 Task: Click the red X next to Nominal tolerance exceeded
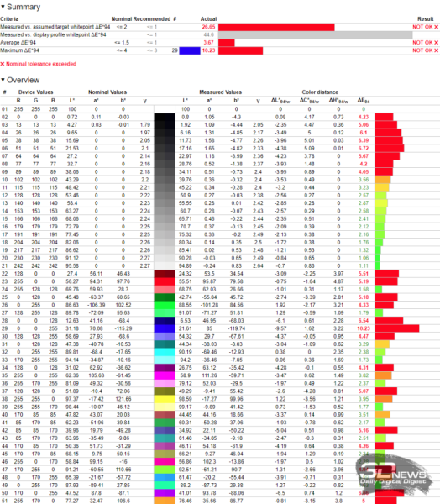[x=3, y=64]
